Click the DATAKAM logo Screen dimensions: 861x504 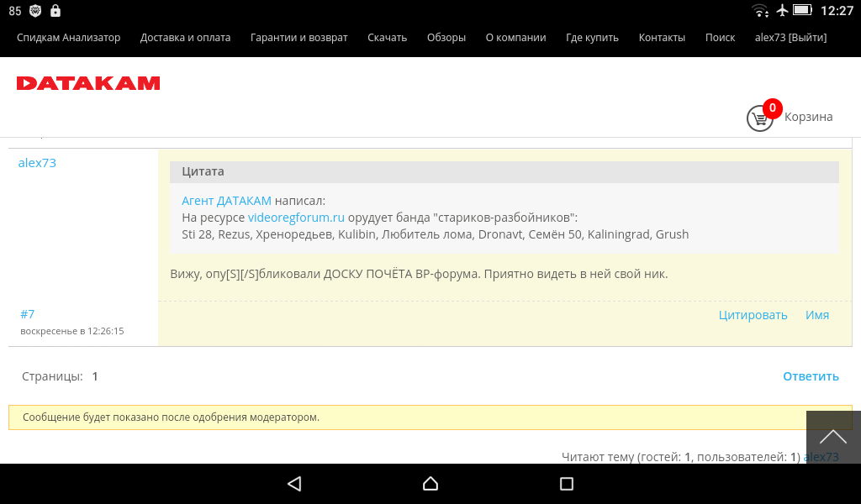point(87,83)
